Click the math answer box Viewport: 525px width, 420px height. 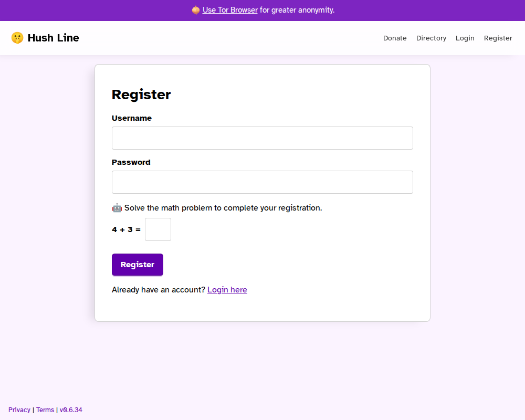pos(157,229)
